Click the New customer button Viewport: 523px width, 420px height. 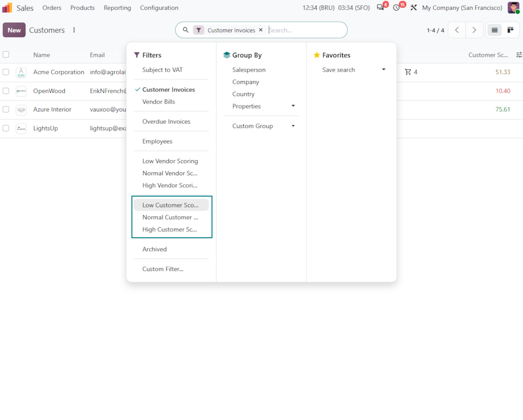click(14, 30)
